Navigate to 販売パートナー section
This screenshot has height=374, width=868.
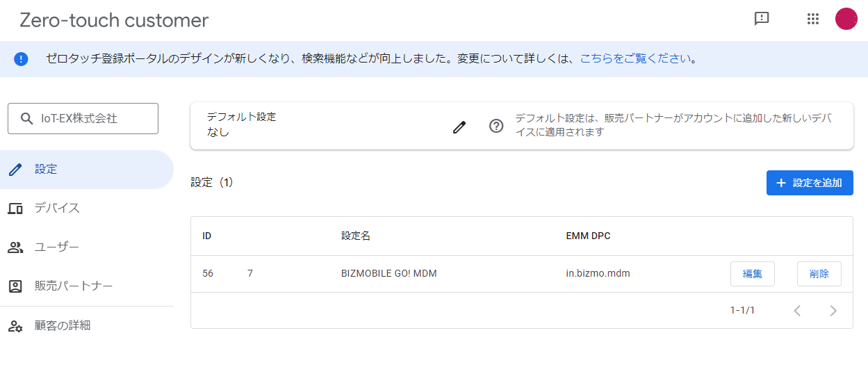pyautogui.click(x=74, y=286)
